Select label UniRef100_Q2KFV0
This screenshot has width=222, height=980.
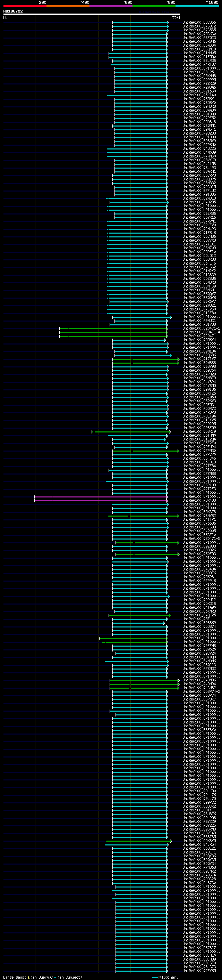point(199,225)
